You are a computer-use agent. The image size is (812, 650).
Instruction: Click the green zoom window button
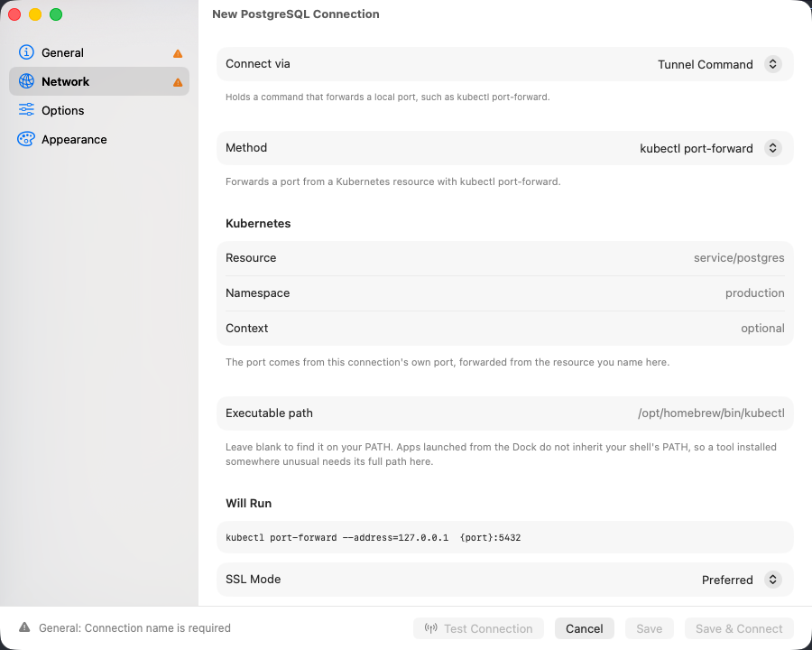point(56,14)
